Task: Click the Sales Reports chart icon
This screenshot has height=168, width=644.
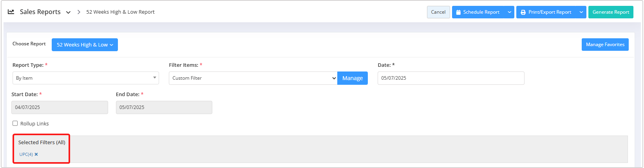Action: click(11, 12)
